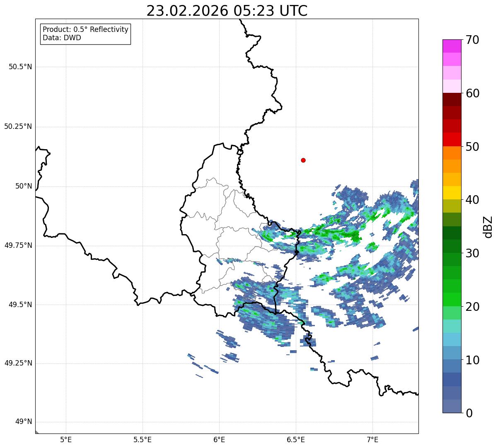498x448 pixels.
Task: Click the yellow swatch just above 40
Action: point(452,193)
